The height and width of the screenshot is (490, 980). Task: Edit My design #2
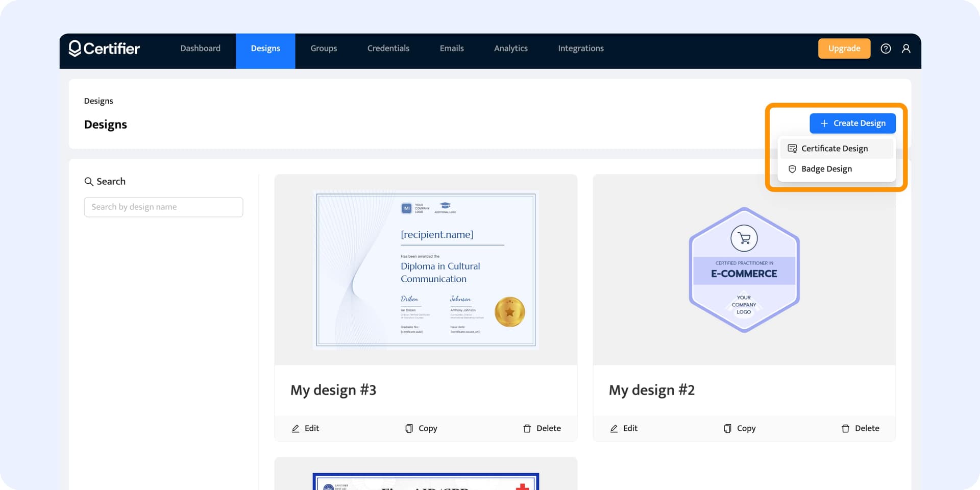(x=624, y=428)
